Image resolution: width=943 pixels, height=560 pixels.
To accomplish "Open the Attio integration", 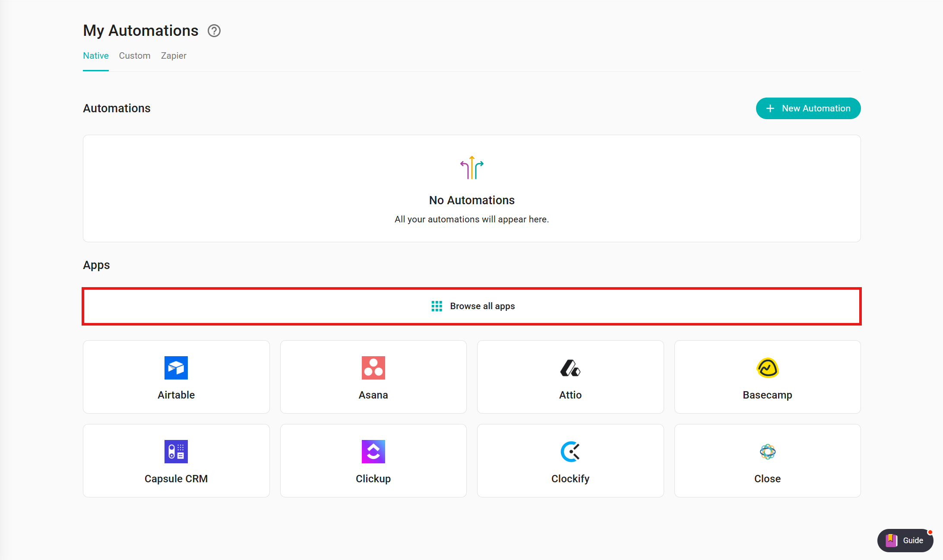I will (x=570, y=376).
